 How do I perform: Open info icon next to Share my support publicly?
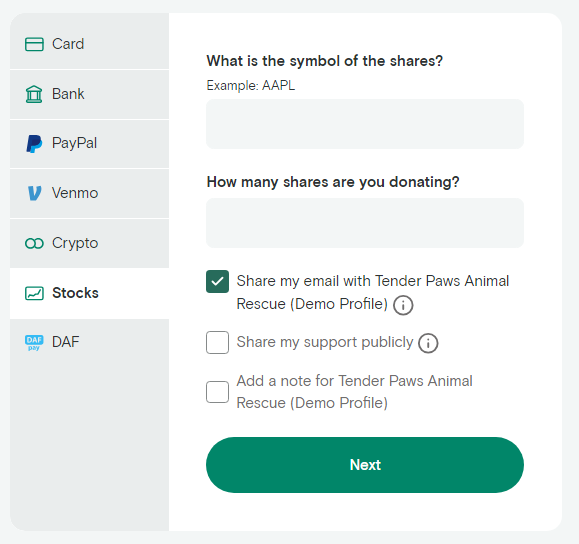pyautogui.click(x=428, y=343)
